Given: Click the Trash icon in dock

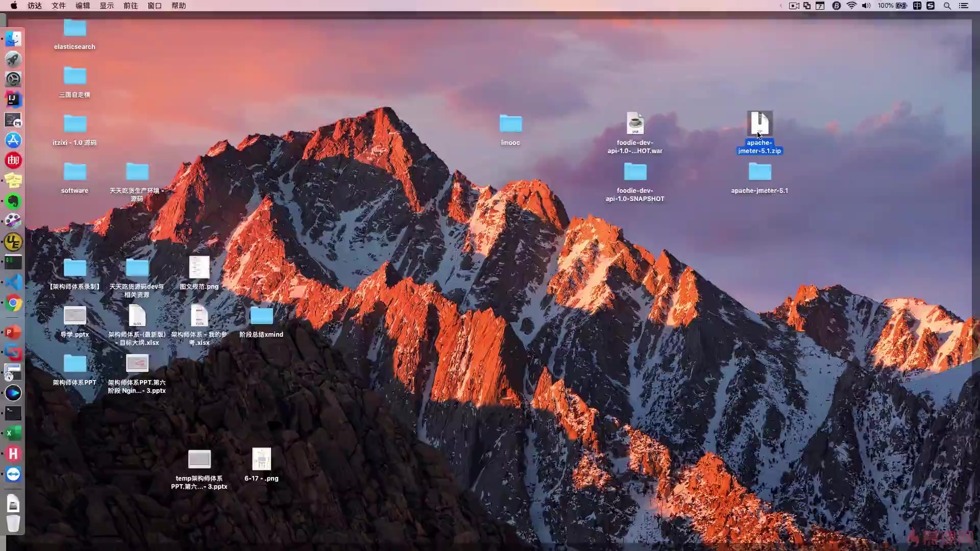Looking at the screenshot, I should (x=13, y=523).
